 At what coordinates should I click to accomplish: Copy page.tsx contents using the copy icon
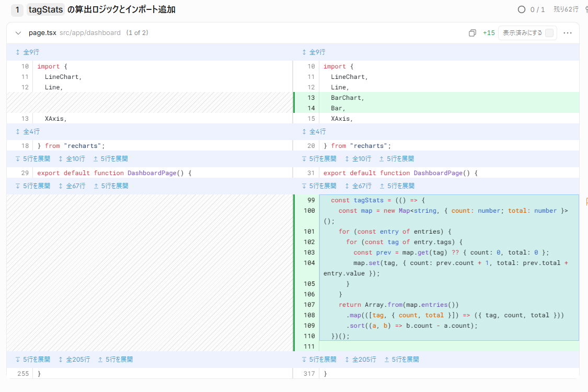pos(472,33)
